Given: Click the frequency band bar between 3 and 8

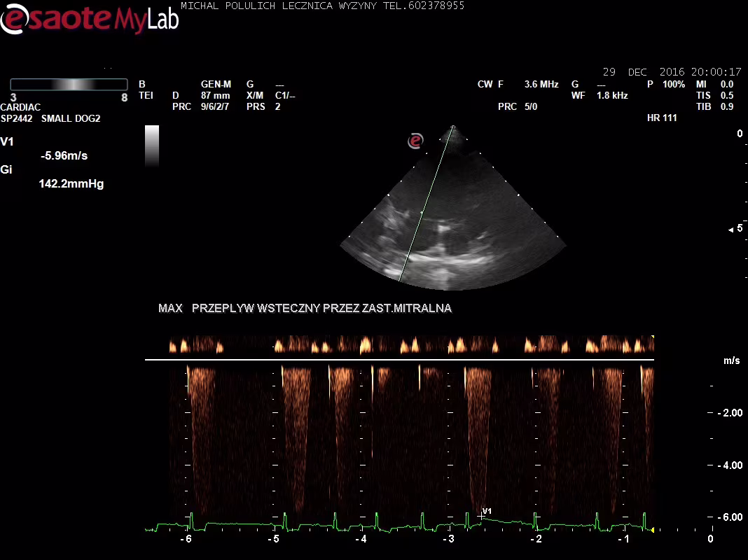Looking at the screenshot, I should pyautogui.click(x=69, y=84).
